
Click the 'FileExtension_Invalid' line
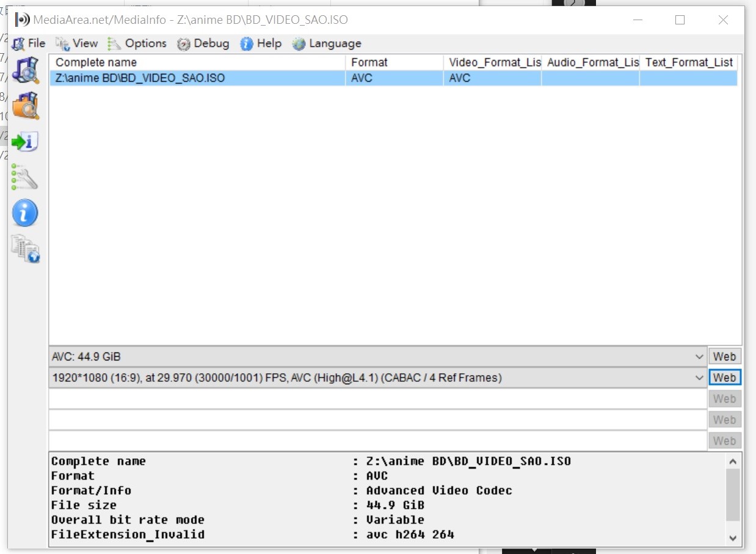[253, 534]
